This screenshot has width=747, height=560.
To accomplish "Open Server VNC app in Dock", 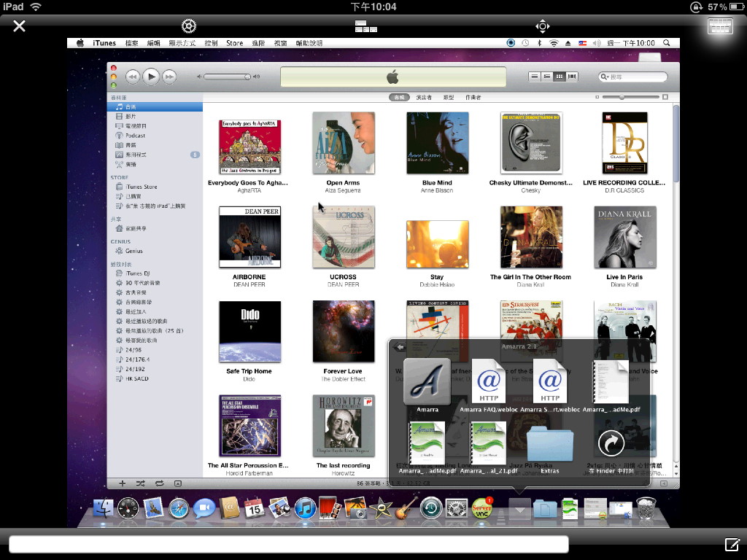I will [x=481, y=508].
